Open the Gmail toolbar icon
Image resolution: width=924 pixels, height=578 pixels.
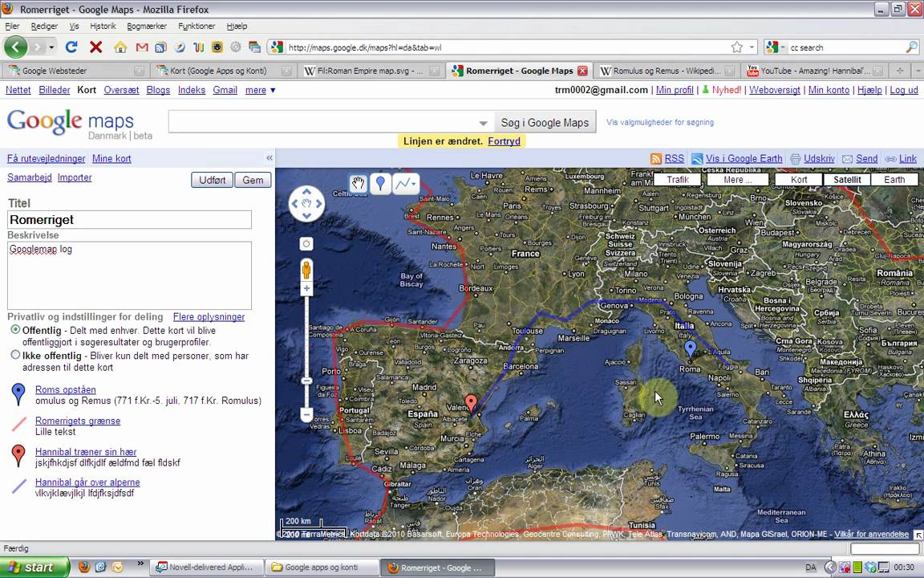click(x=141, y=47)
